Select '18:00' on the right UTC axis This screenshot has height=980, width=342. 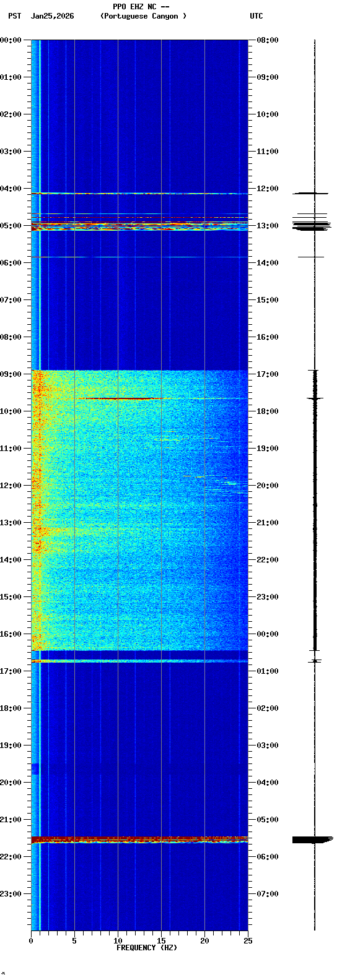267,411
